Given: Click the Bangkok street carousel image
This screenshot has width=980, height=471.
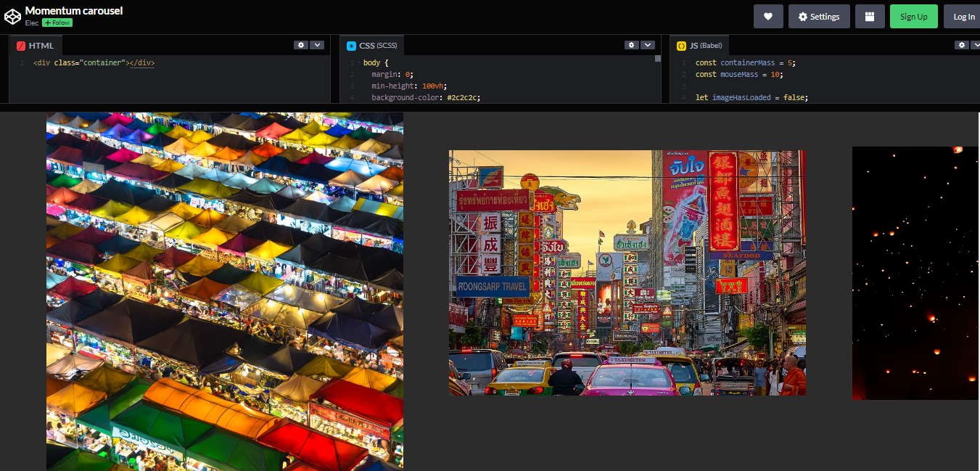Looking at the screenshot, I should 627,273.
